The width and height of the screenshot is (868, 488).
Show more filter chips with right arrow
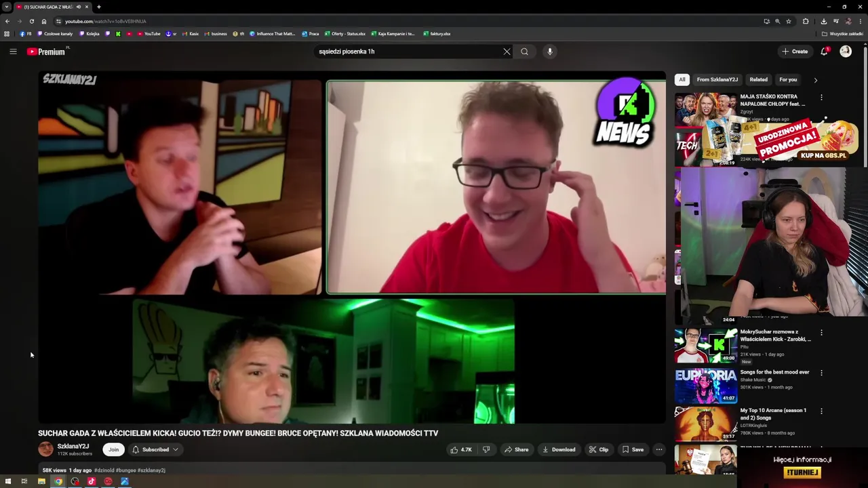click(815, 80)
